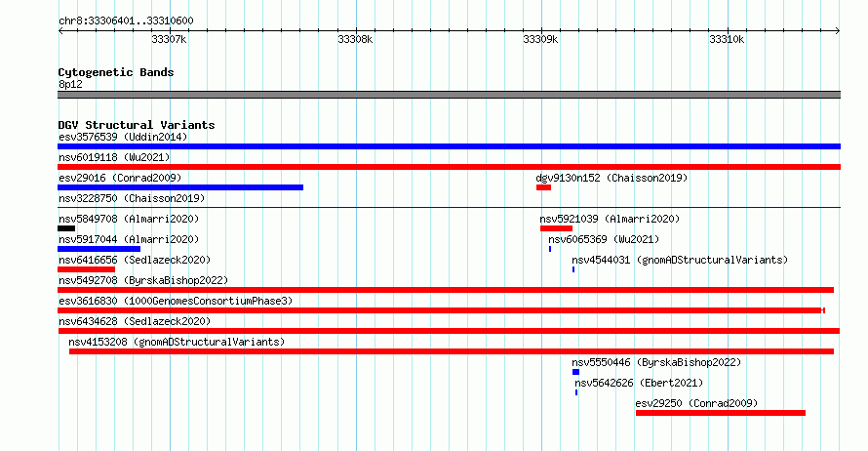Click the gray 8p12 cytogenetic band bar

[x=449, y=95]
